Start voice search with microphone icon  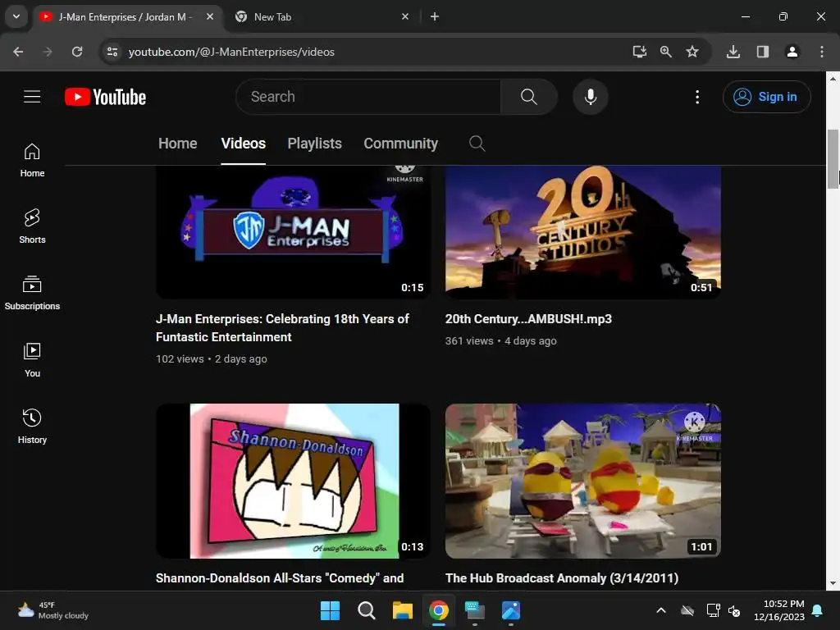pos(591,97)
